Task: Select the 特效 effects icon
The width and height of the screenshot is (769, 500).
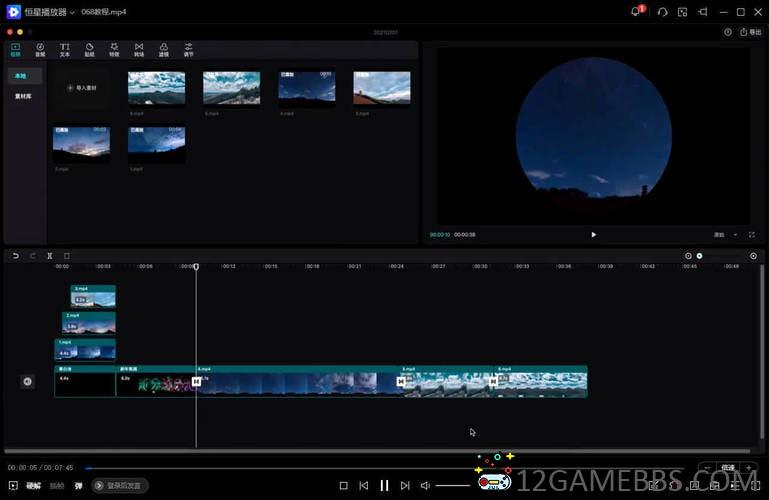Action: click(x=114, y=49)
